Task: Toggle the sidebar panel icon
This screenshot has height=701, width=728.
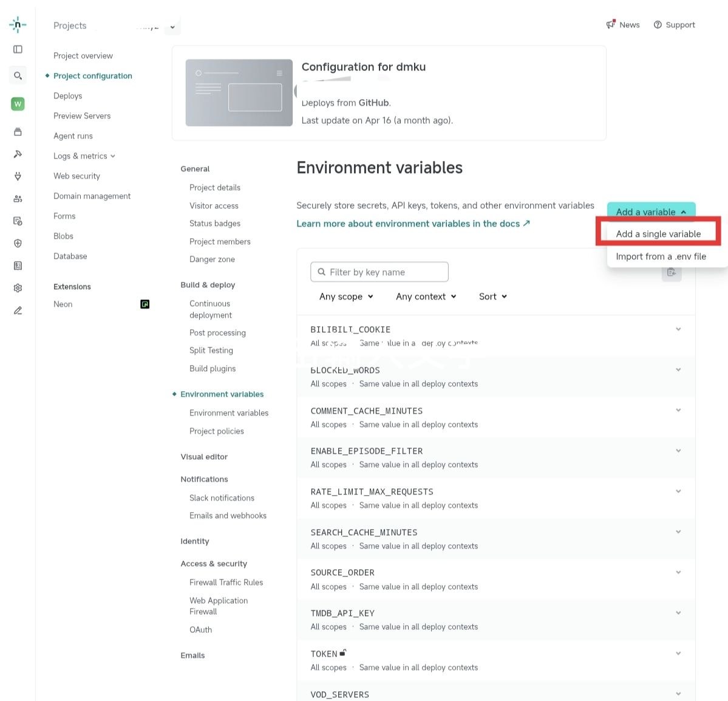Action: pyautogui.click(x=18, y=49)
